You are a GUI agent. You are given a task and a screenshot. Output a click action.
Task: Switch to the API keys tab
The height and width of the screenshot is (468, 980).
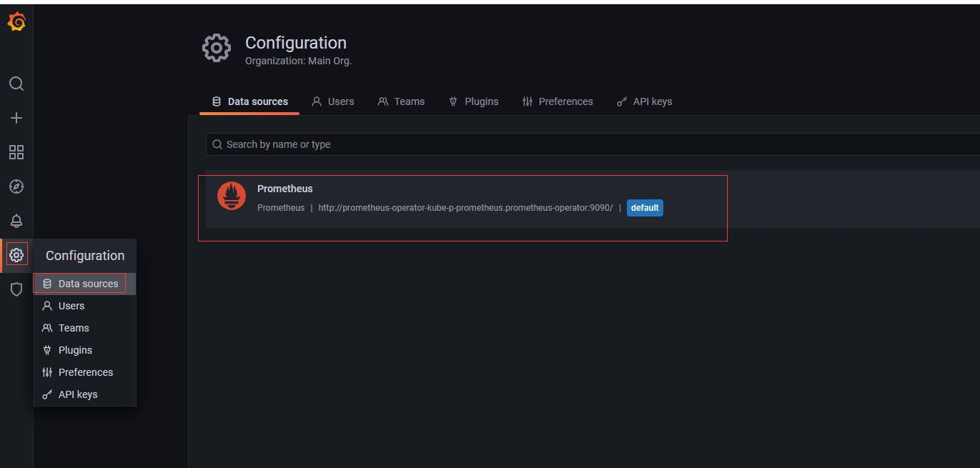tap(644, 101)
